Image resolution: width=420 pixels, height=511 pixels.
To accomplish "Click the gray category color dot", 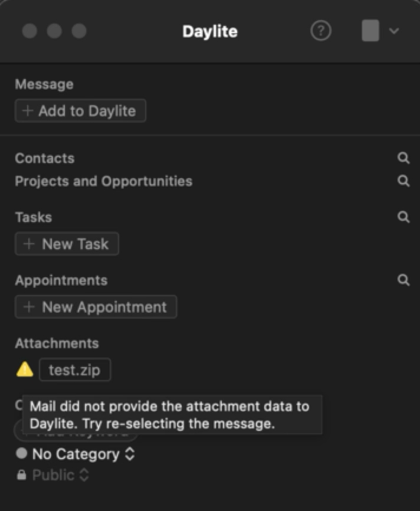I will pos(22,454).
